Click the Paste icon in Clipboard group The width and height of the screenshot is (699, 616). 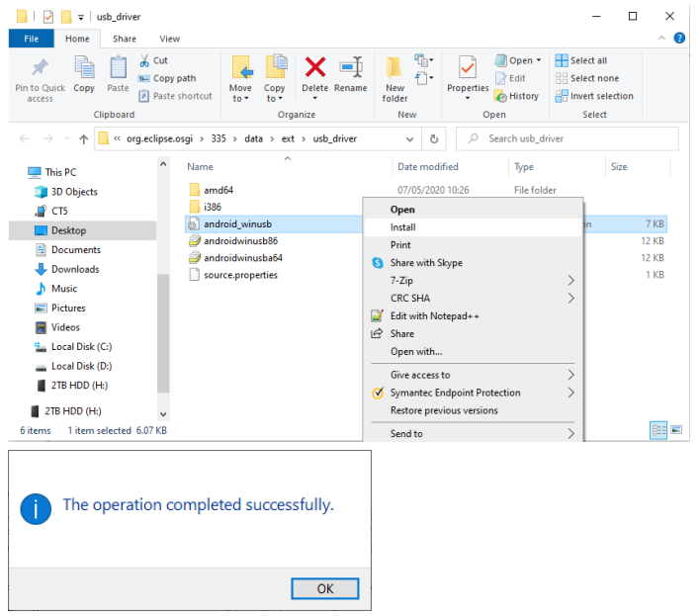(118, 69)
